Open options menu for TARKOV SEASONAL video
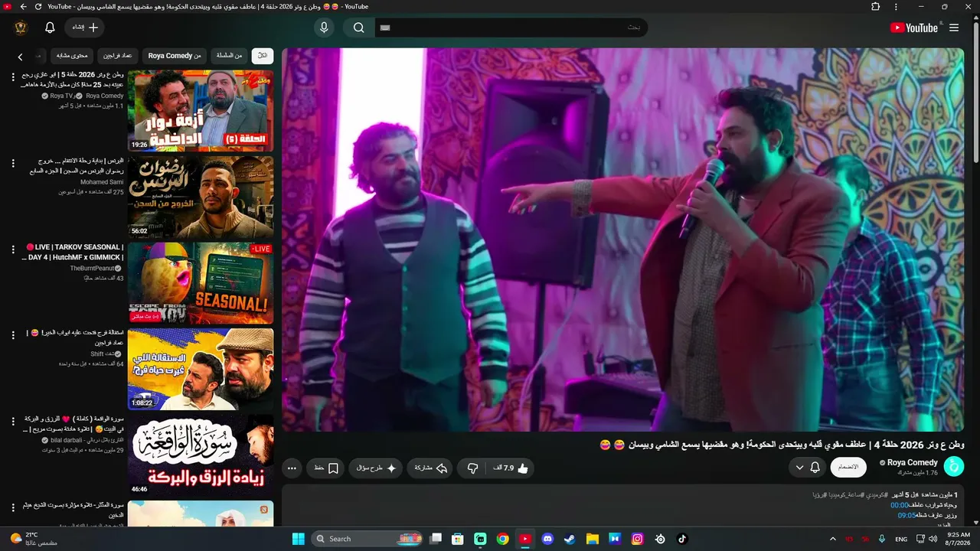 pos(13,249)
